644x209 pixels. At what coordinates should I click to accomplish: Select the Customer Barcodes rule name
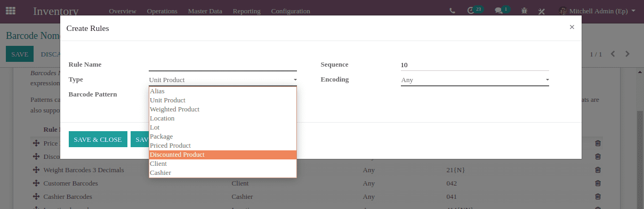[70, 183]
